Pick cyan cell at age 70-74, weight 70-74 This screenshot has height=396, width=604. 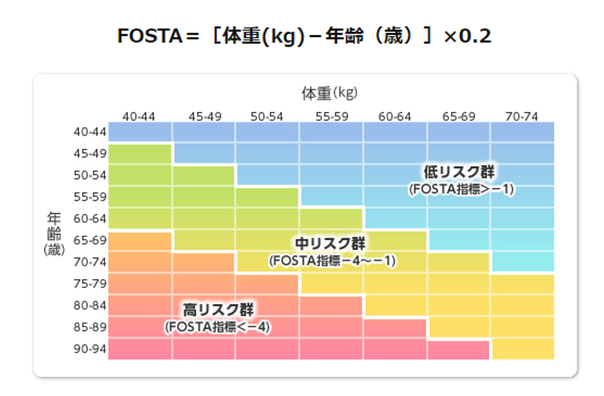click(x=523, y=262)
